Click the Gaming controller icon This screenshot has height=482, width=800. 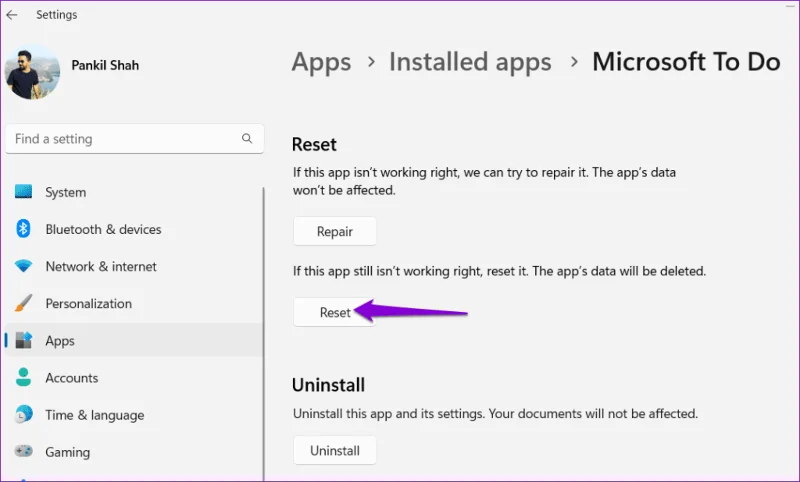(x=23, y=451)
